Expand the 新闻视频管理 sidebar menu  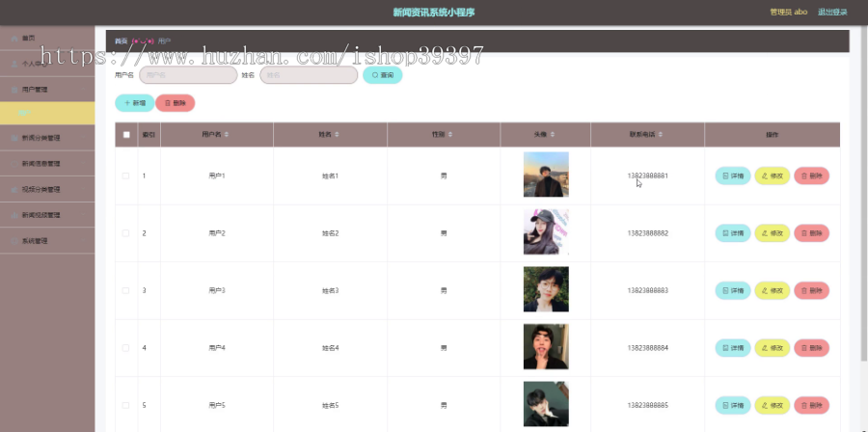47,215
